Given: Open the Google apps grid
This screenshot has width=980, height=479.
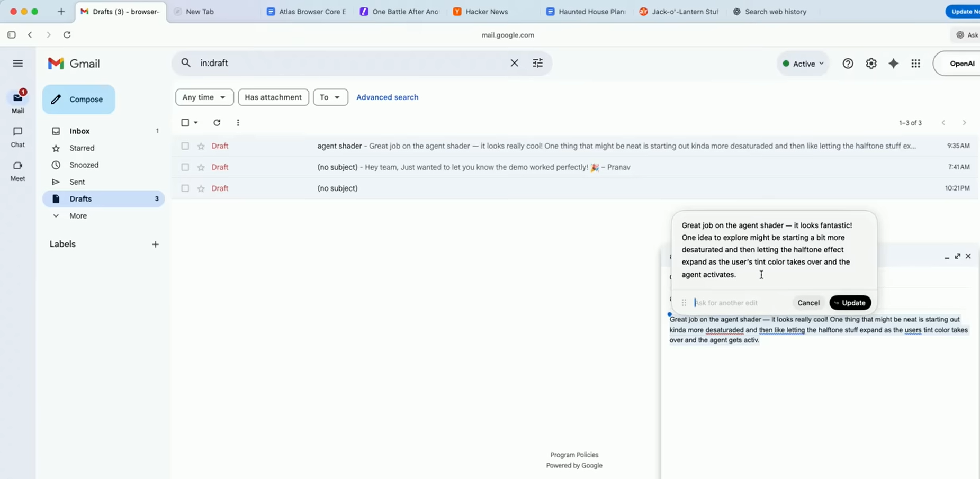Looking at the screenshot, I should pyautogui.click(x=915, y=64).
